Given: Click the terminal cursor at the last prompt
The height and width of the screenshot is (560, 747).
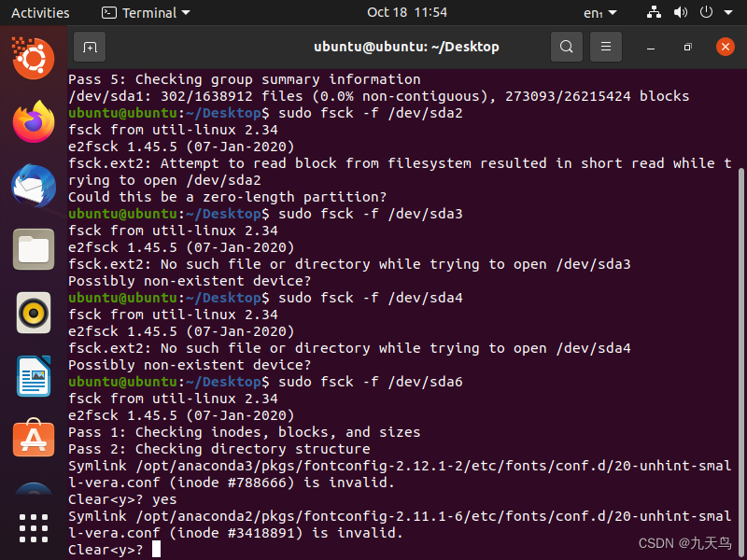Looking at the screenshot, I should [156, 549].
